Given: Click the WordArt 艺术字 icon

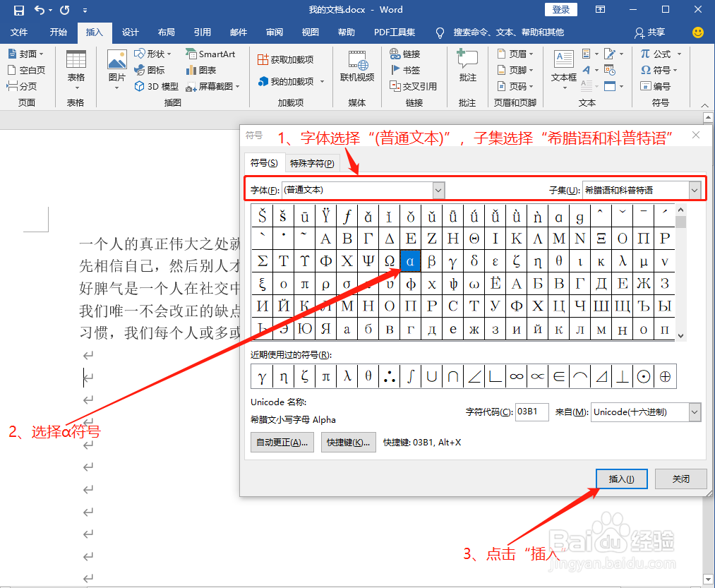Looking at the screenshot, I should [x=587, y=70].
